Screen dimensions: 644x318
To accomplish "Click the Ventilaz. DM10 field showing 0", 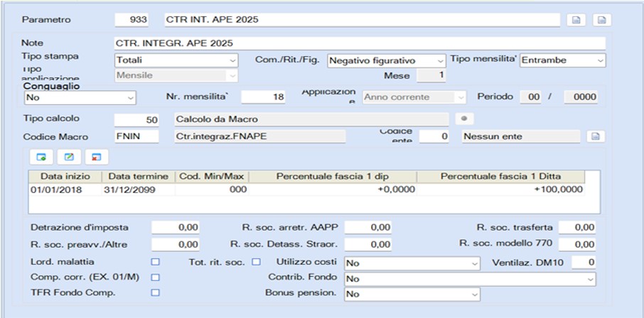I will (584, 263).
